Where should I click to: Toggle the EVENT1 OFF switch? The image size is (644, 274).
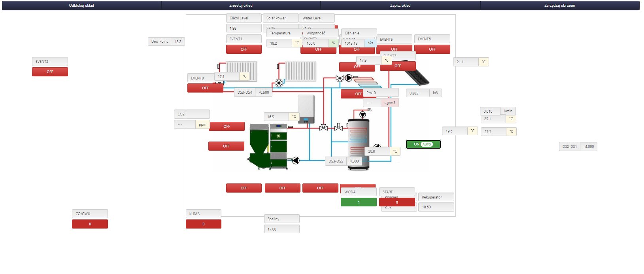[244, 49]
